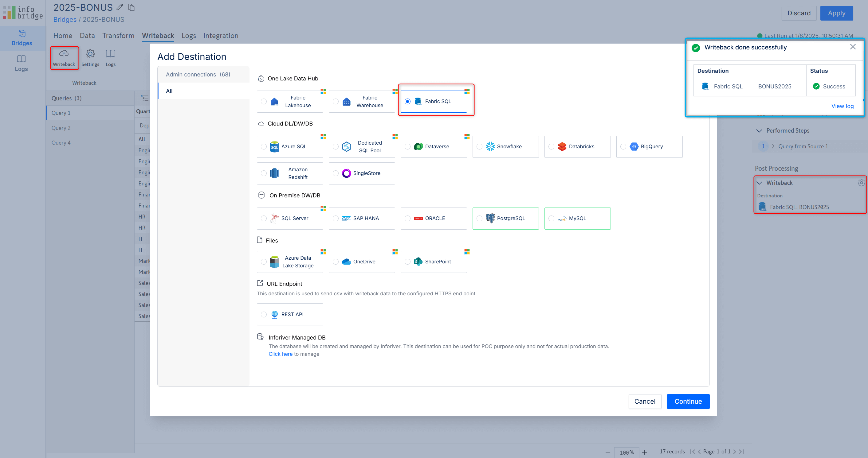Go to the next records page arrow
The width and height of the screenshot is (868, 458).
(x=735, y=452)
